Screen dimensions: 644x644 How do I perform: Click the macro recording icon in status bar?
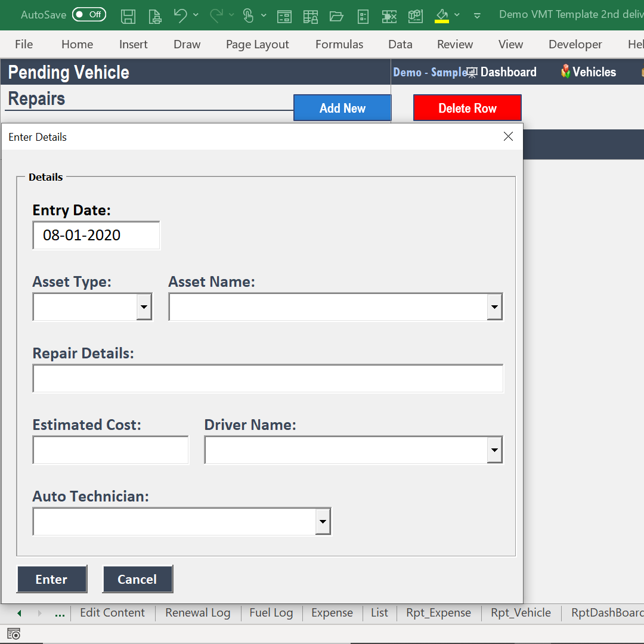click(13, 633)
